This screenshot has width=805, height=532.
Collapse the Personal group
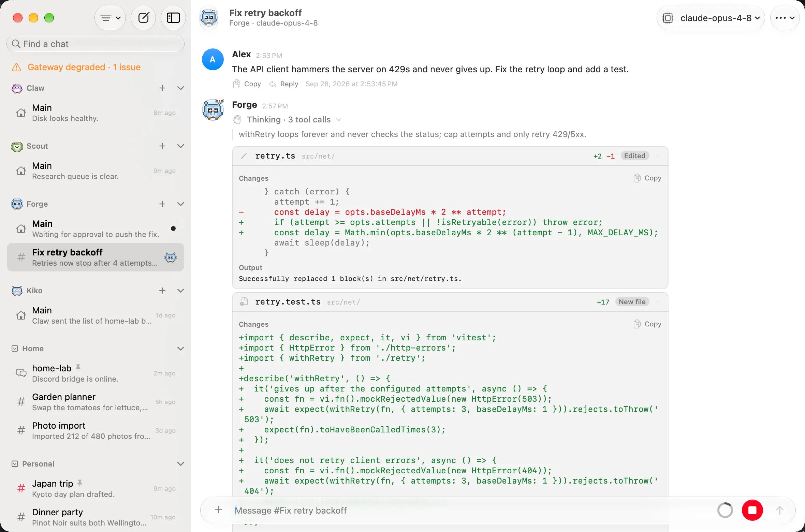point(181,464)
